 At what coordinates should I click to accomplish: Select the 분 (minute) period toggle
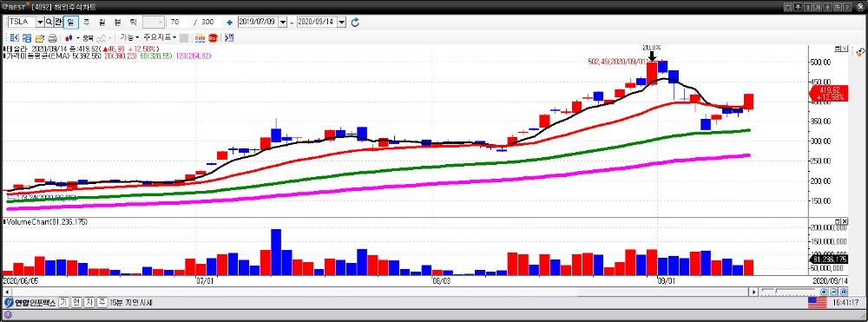pyautogui.click(x=117, y=22)
